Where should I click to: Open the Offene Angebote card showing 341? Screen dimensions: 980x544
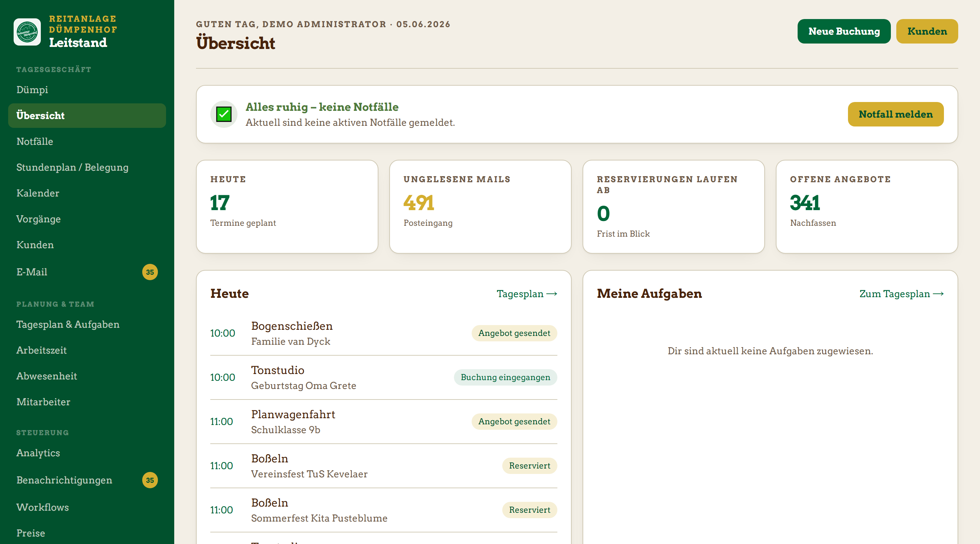[867, 206]
